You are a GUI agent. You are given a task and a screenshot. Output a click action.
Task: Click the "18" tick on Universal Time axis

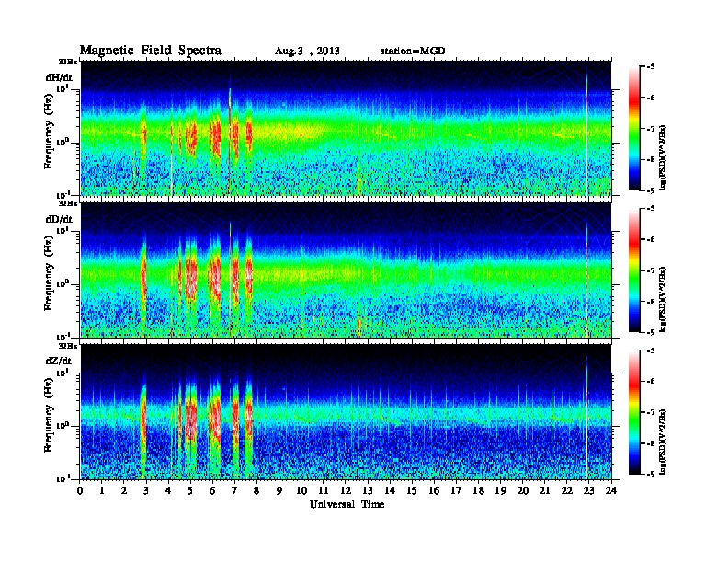[x=478, y=491]
